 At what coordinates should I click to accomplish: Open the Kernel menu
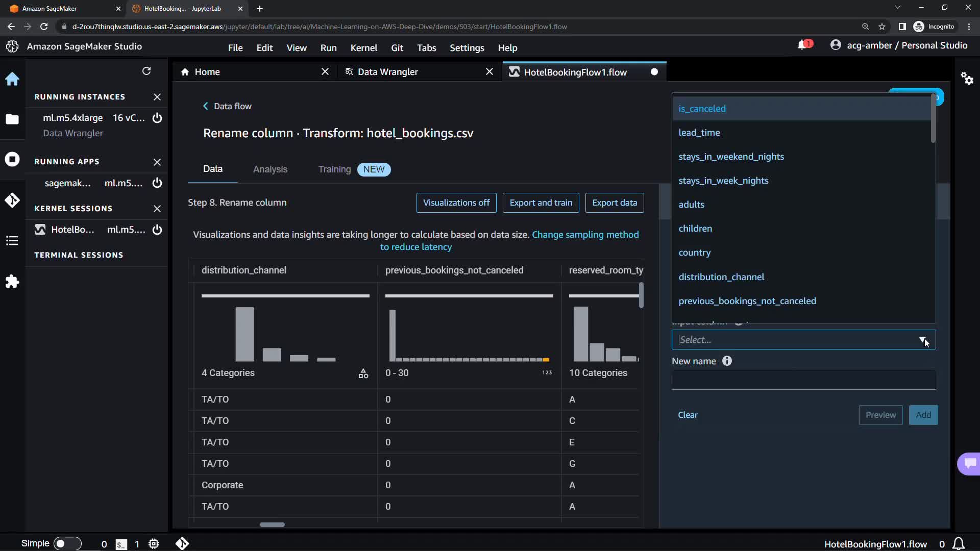363,47
